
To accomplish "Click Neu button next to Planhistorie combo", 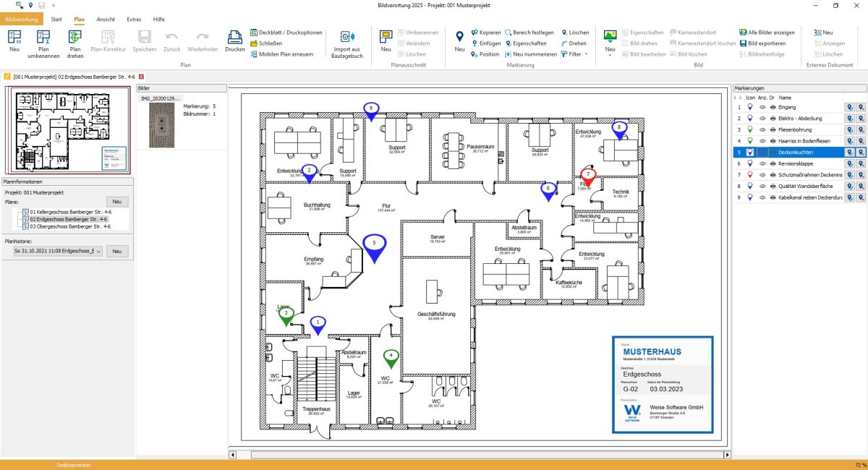I will pyautogui.click(x=117, y=251).
